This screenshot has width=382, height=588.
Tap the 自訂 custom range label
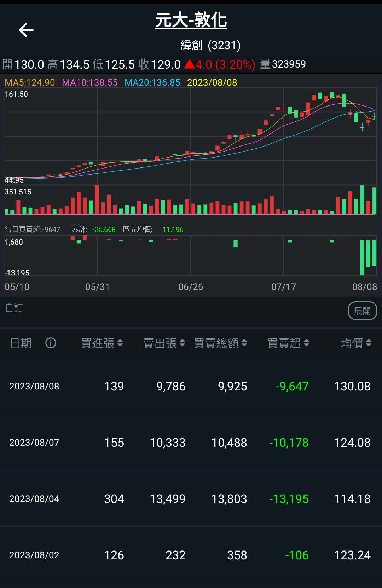[14, 308]
